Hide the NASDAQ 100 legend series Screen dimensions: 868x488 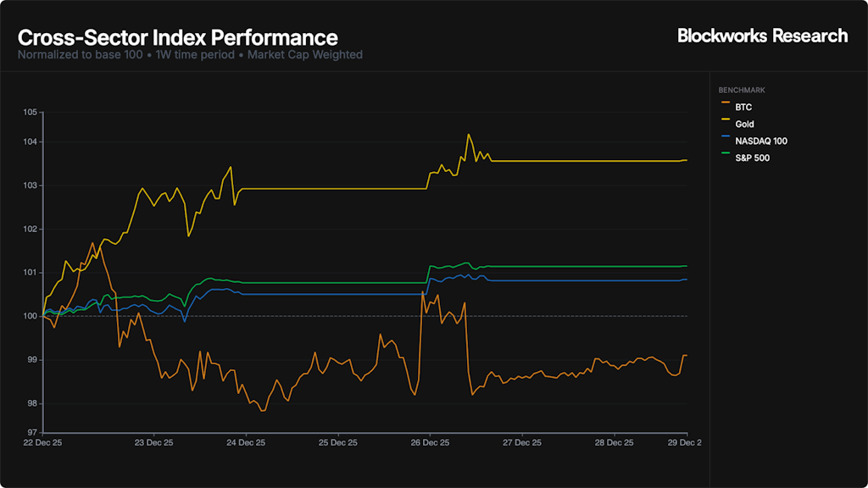coord(761,141)
